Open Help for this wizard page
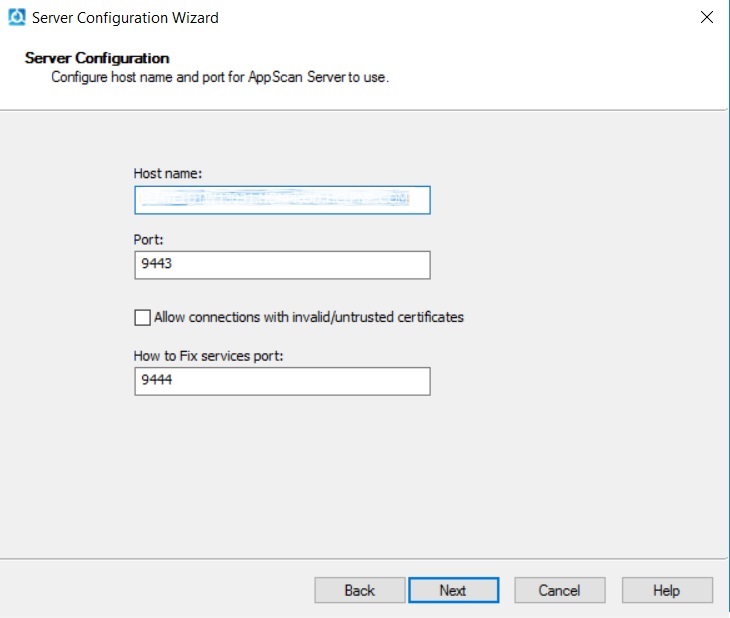Screen dimensions: 730x618 [666, 590]
